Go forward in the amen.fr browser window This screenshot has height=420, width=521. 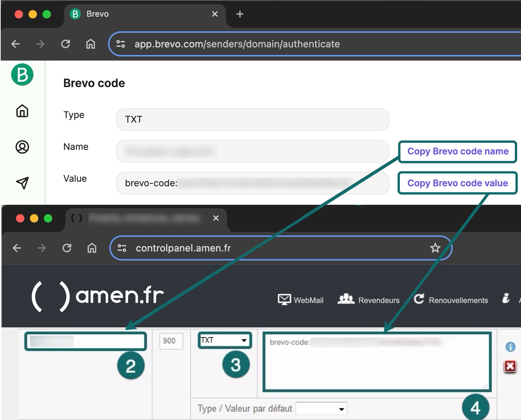click(x=42, y=248)
